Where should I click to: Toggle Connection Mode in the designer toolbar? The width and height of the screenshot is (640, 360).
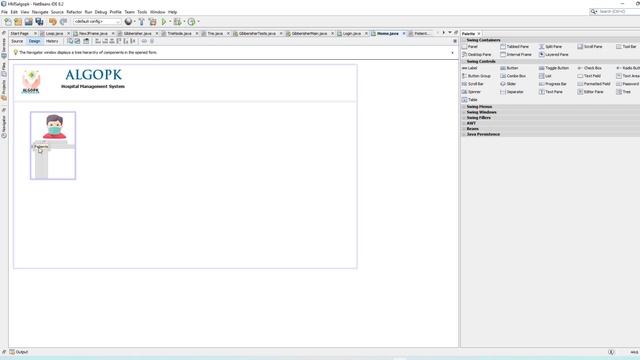[77, 41]
